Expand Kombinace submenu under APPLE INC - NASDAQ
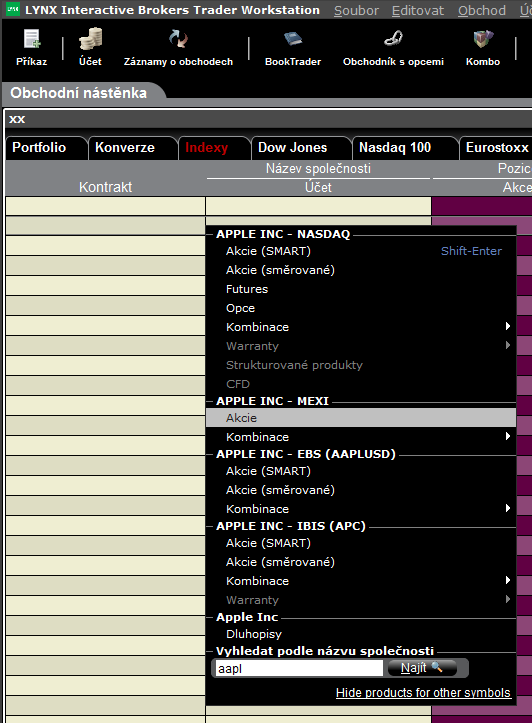 point(361,327)
